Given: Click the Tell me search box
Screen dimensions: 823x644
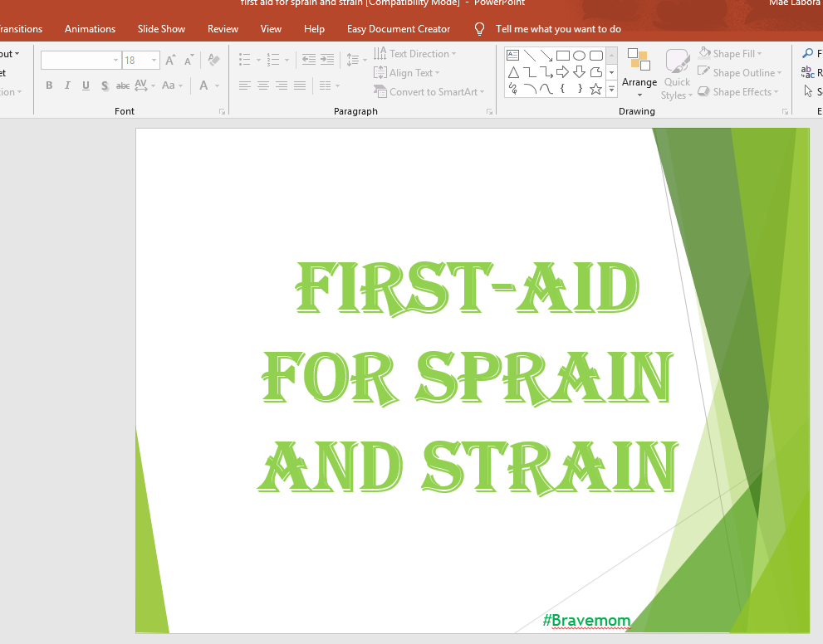Looking at the screenshot, I should tap(558, 29).
